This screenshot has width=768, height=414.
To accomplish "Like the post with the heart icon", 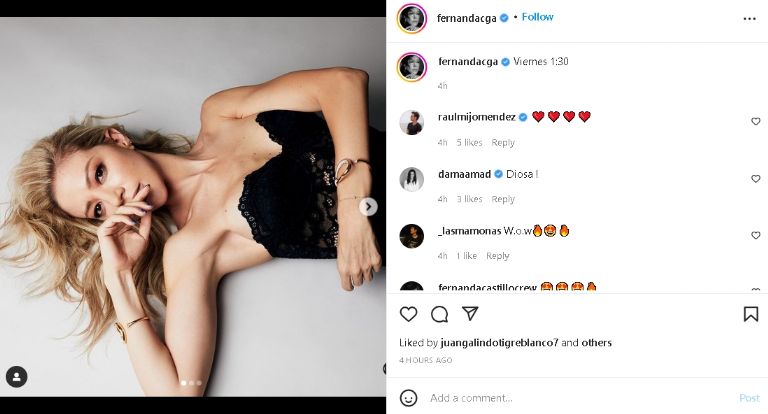I will coord(408,314).
